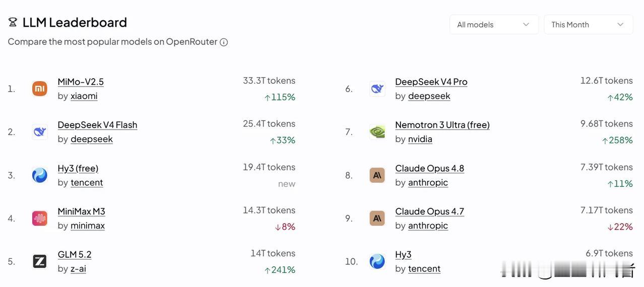This screenshot has width=644, height=287.
Task: Visit the anthropic link under Claude Opus 4.8
Action: (x=428, y=182)
